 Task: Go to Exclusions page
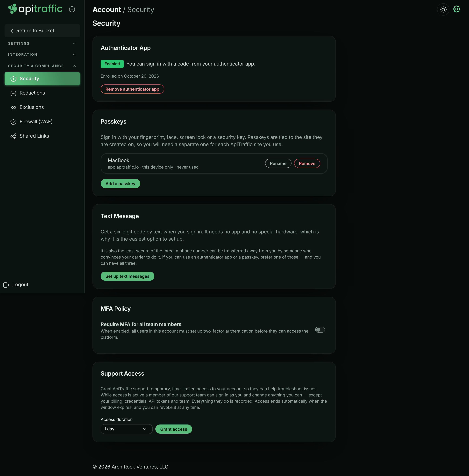(x=42, y=107)
